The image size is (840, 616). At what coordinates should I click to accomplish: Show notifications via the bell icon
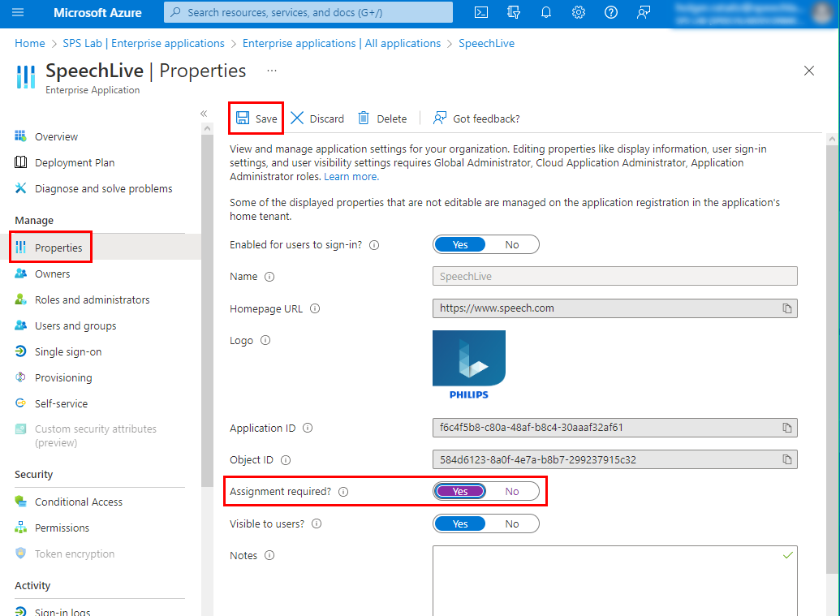(546, 12)
